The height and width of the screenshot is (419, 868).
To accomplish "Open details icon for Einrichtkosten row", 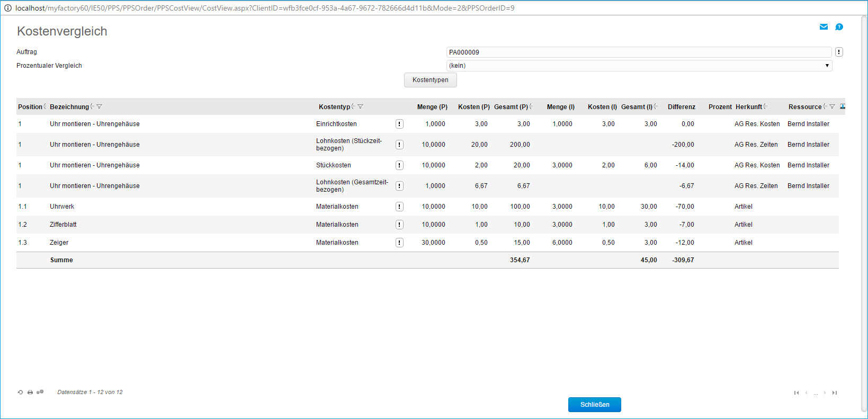I will [399, 124].
